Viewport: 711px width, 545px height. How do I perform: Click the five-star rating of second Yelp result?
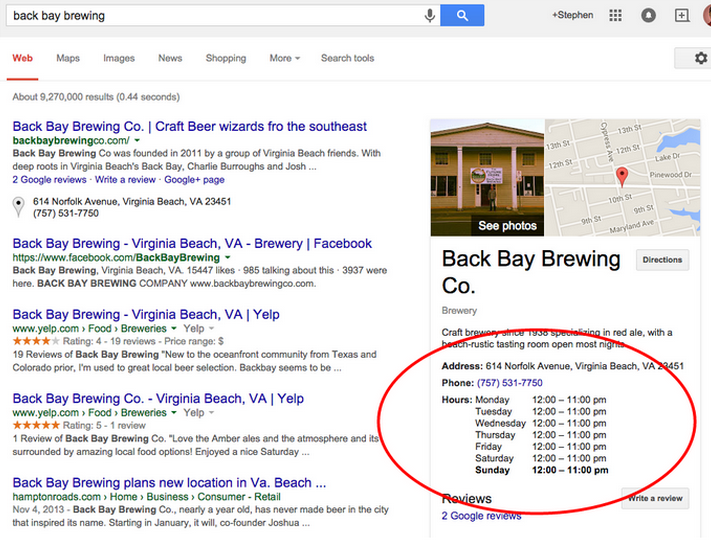36,425
